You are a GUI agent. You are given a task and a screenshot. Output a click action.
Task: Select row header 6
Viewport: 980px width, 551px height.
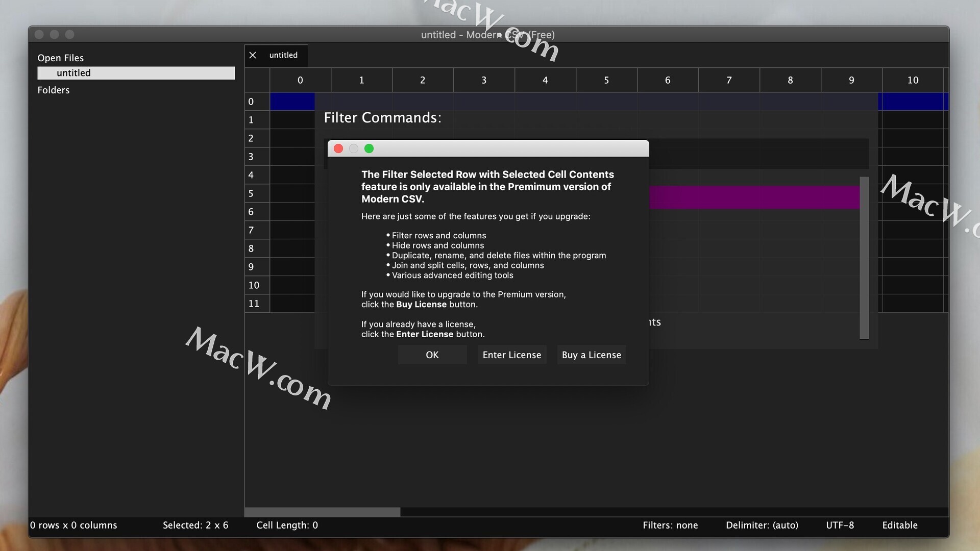point(257,212)
